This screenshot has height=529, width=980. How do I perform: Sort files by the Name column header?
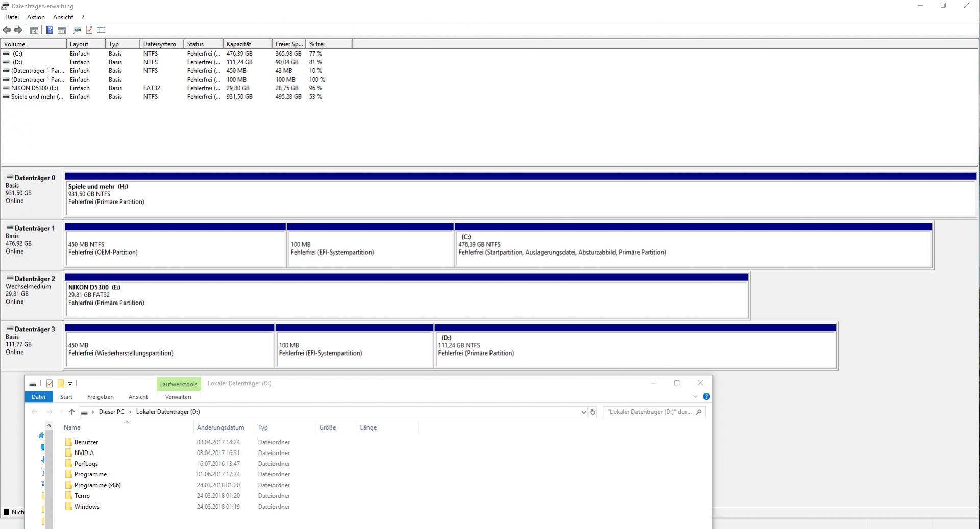pyautogui.click(x=127, y=427)
